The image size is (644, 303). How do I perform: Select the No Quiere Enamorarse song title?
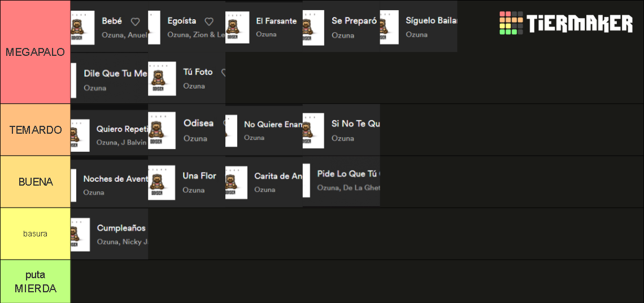tap(273, 124)
